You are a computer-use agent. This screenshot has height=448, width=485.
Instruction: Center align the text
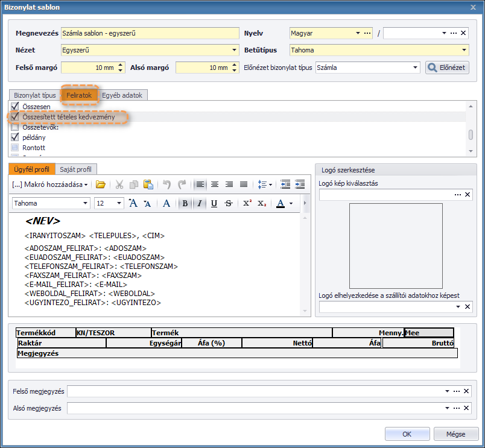pyautogui.click(x=214, y=185)
